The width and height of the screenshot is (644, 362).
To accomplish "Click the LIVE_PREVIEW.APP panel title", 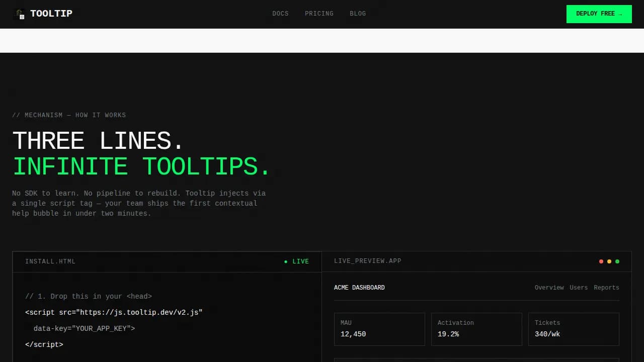I will tap(368, 261).
